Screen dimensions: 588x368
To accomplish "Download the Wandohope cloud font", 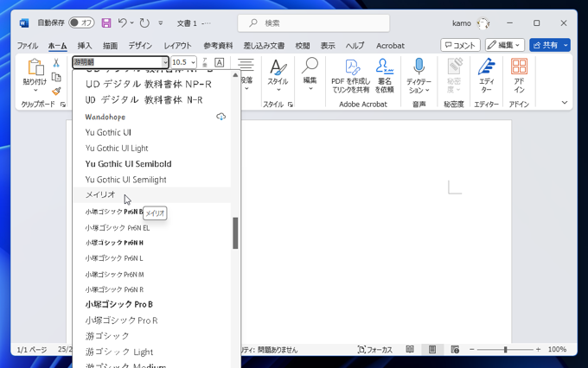I will click(220, 117).
